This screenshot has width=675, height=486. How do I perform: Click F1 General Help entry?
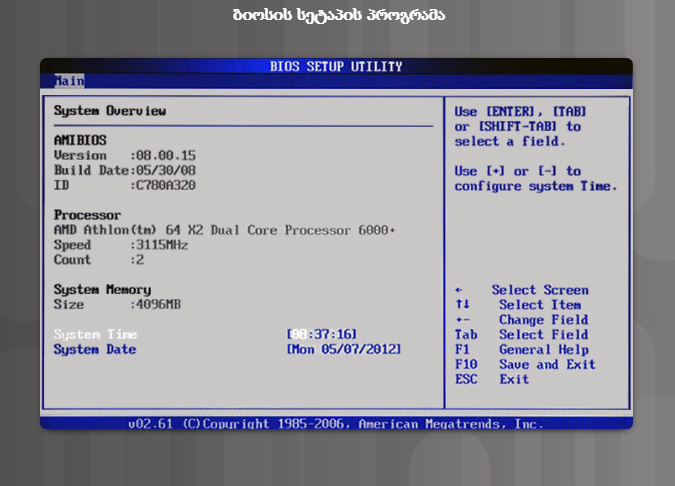520,350
